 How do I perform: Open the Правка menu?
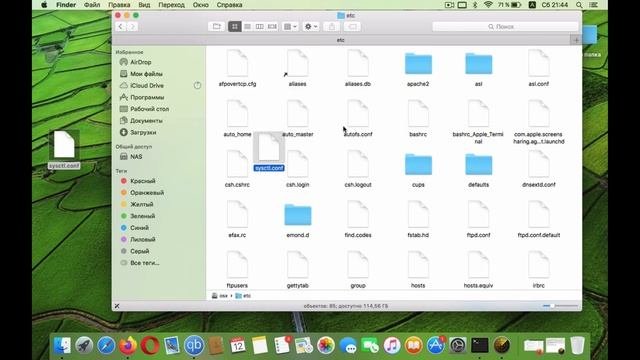point(119,5)
